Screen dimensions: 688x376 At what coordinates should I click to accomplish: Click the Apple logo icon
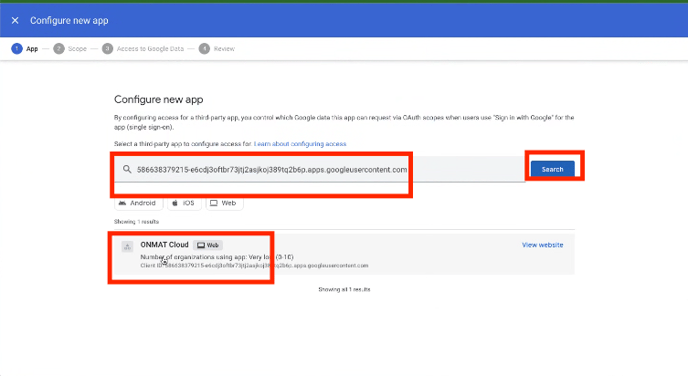(175, 203)
